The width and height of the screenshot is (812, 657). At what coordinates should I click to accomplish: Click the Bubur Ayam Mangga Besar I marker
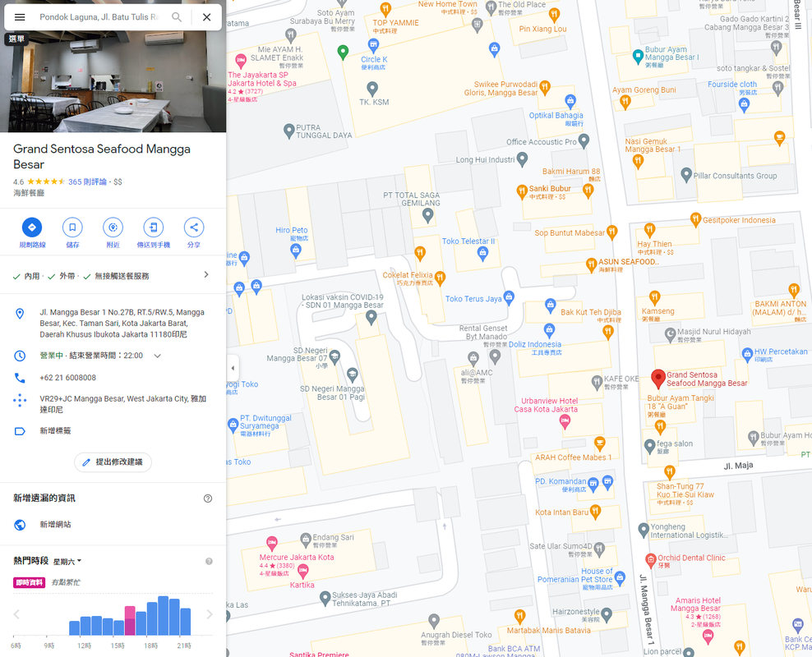[638, 57]
